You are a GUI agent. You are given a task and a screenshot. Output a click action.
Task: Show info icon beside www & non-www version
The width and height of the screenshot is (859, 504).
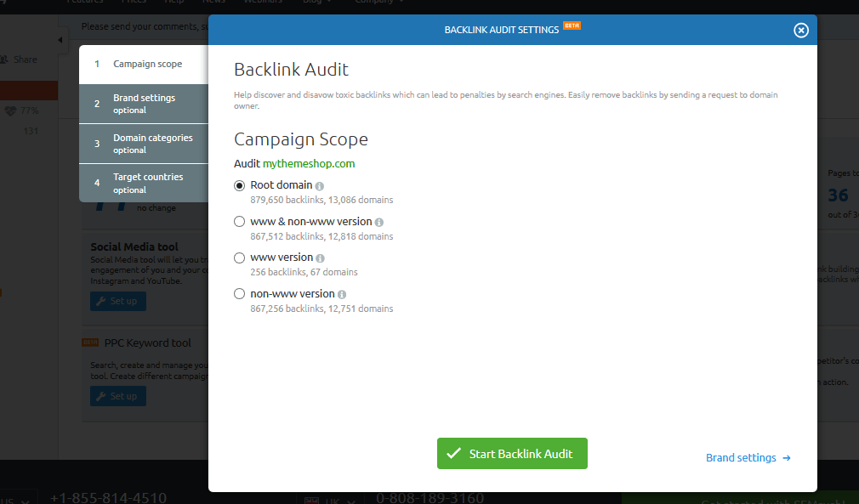coord(379,222)
